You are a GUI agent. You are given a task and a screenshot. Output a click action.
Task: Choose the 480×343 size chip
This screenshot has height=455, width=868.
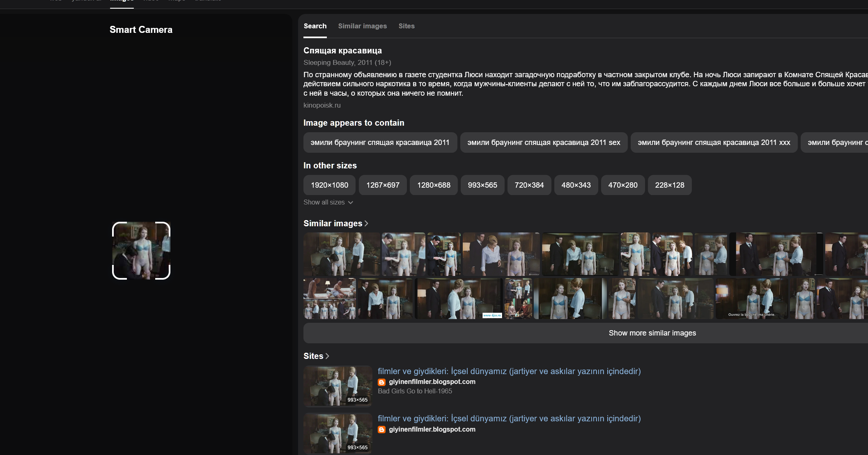576,185
